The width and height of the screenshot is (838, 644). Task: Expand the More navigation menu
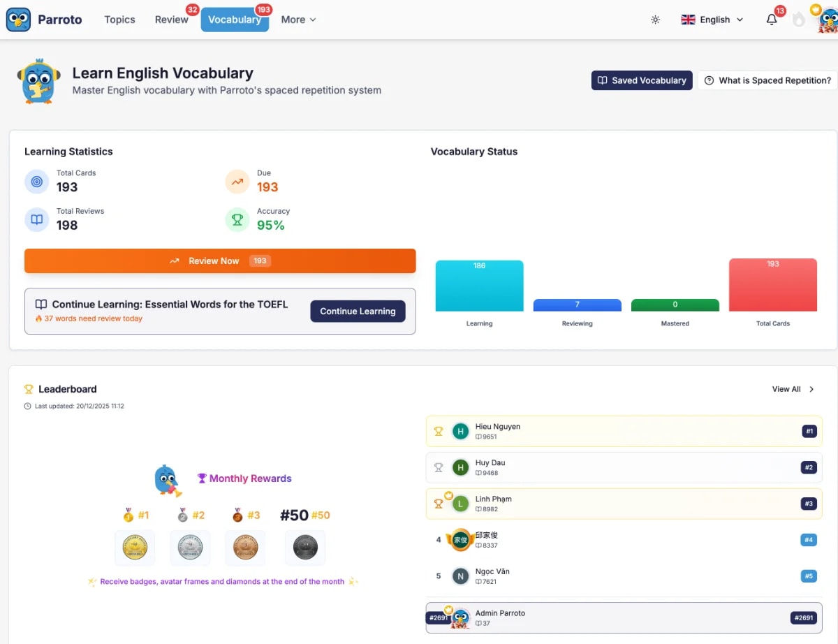click(298, 20)
